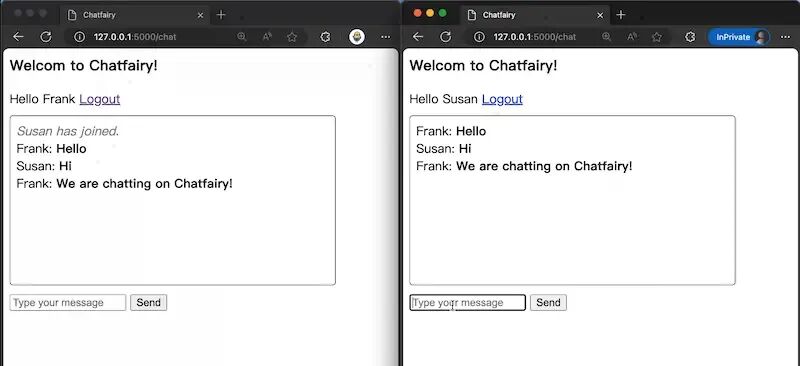This screenshot has width=800, height=366.
Task: Send message from Frank's window
Action: tap(148, 303)
